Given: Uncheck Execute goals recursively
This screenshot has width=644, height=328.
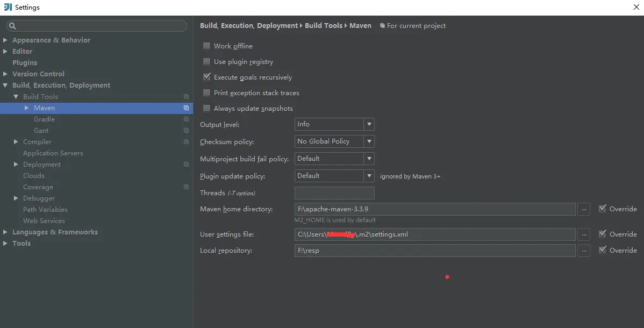Looking at the screenshot, I should [x=206, y=77].
